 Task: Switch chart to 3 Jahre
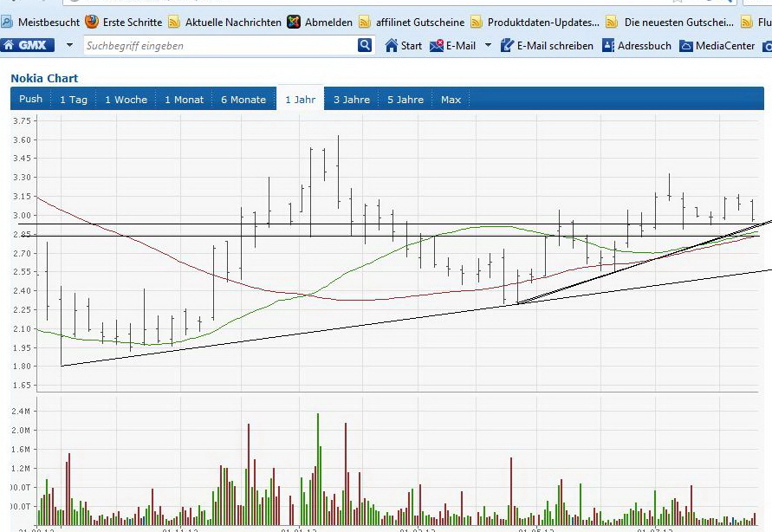tap(352, 100)
